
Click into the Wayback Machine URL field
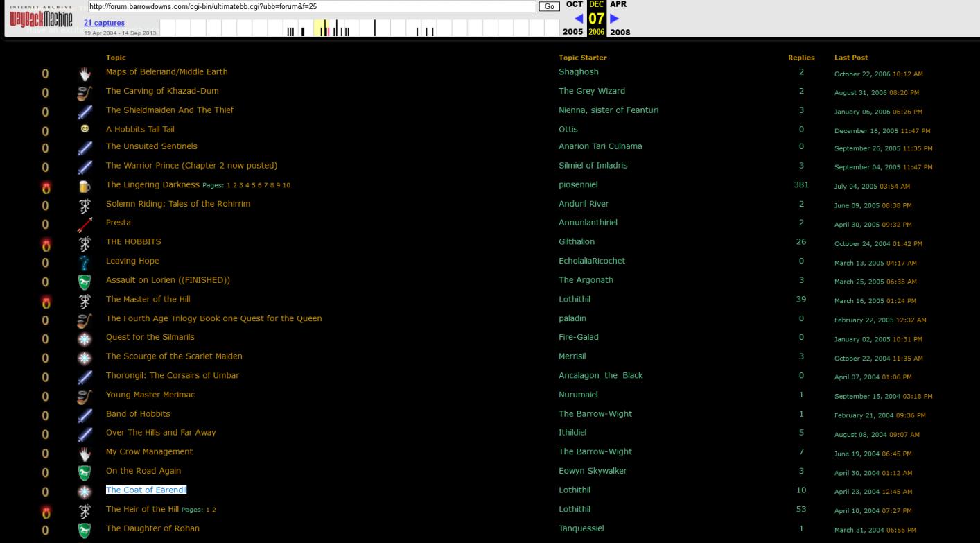pos(312,6)
